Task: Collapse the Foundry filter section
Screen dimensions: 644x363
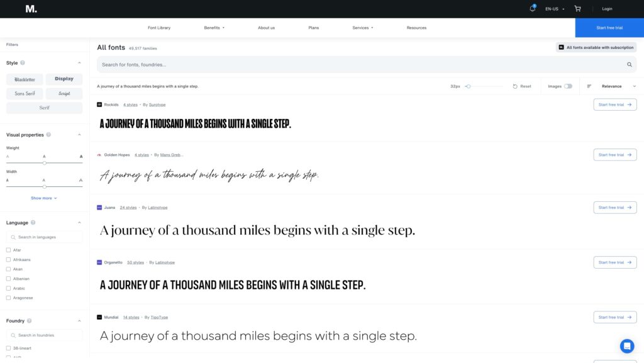Action: click(79, 321)
